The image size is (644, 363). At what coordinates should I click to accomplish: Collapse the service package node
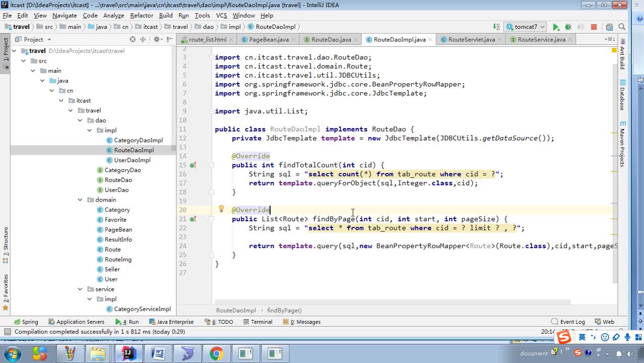click(x=80, y=289)
